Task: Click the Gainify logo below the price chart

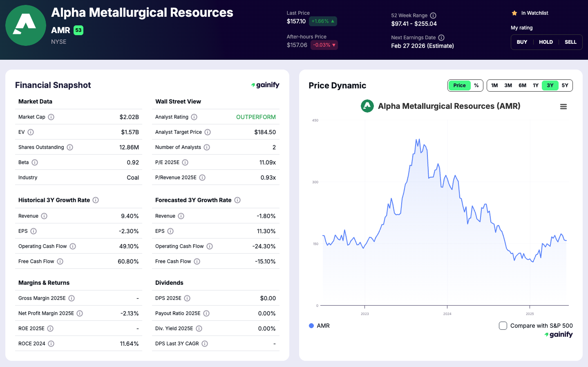Action: (x=559, y=334)
